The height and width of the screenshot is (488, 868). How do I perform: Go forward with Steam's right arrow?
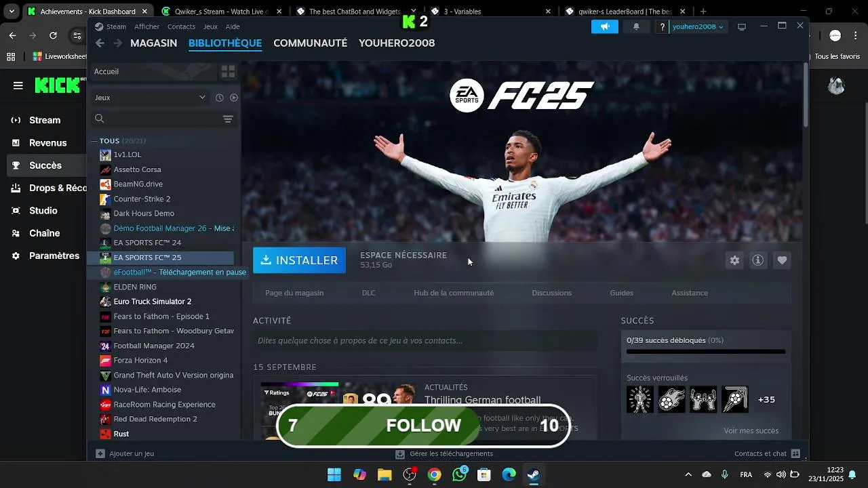coord(117,43)
